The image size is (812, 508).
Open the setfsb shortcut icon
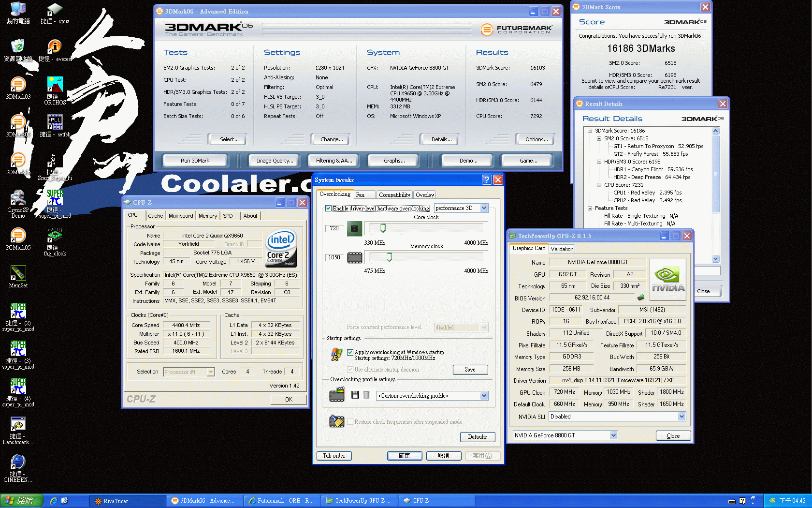pos(55,126)
